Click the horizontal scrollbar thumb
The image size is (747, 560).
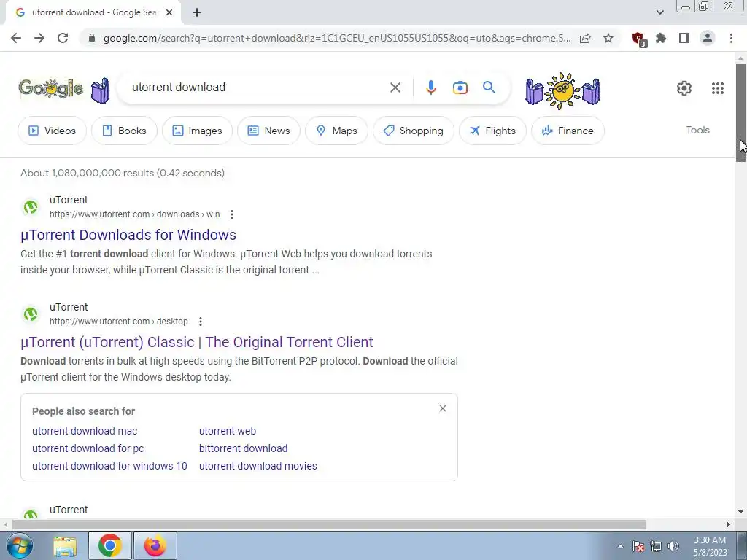click(329, 524)
